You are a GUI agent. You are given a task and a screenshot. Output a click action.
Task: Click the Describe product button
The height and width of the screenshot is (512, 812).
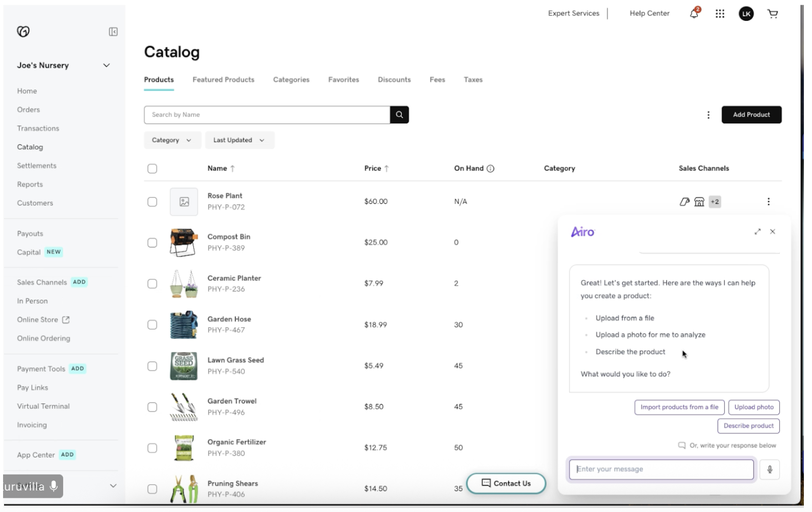[x=748, y=426]
